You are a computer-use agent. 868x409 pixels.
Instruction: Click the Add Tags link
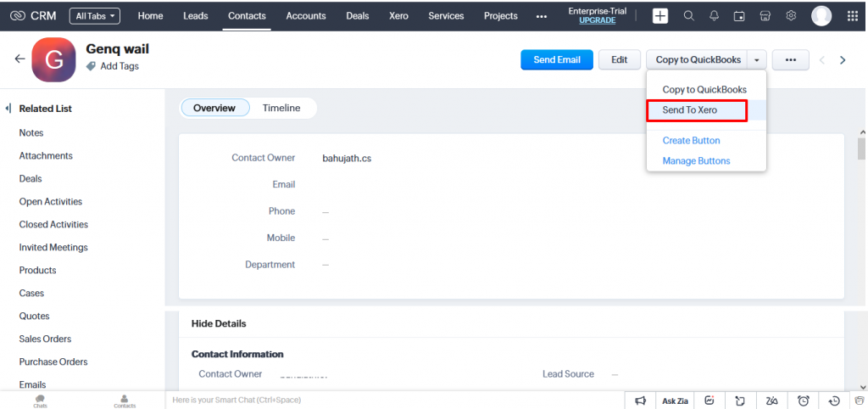(120, 66)
